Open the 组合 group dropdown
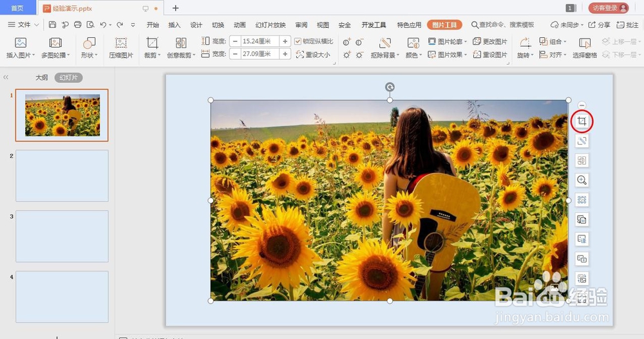 tap(553, 41)
